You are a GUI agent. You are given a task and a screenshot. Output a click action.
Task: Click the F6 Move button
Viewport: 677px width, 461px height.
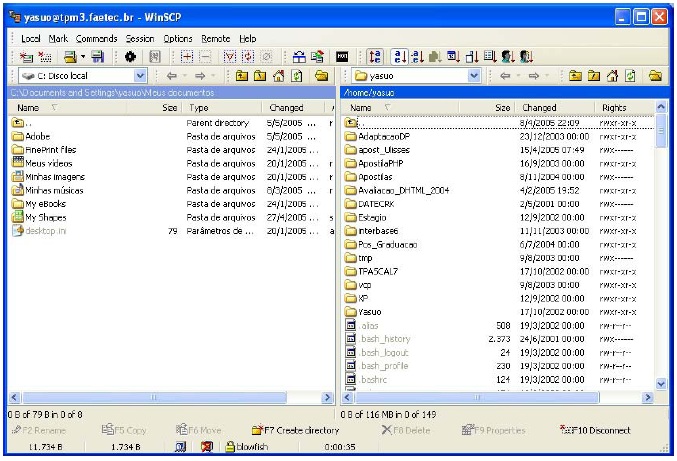[199, 430]
